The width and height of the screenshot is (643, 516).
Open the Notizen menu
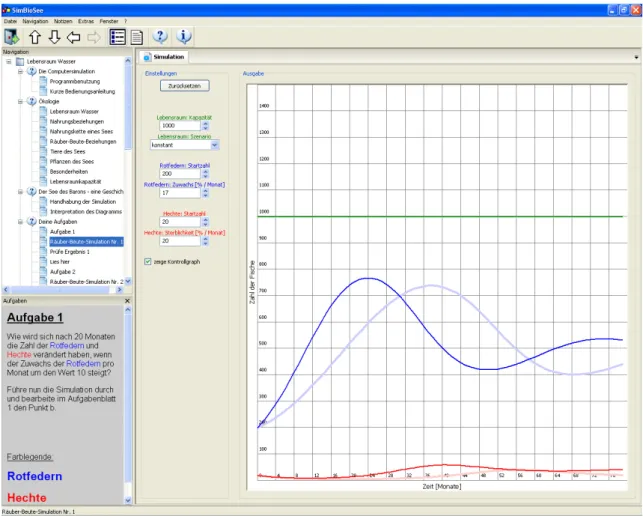63,21
